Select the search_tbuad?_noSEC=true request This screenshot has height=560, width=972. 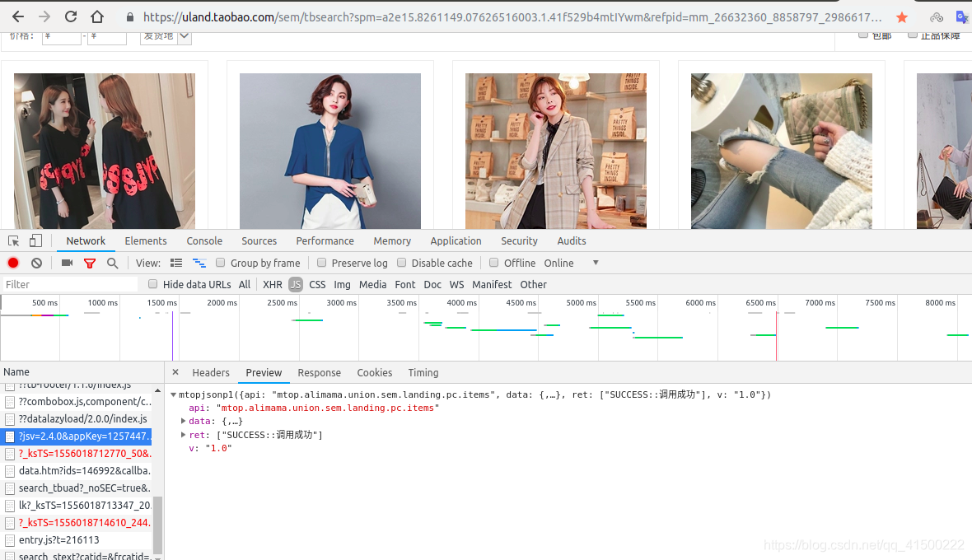tap(77, 488)
